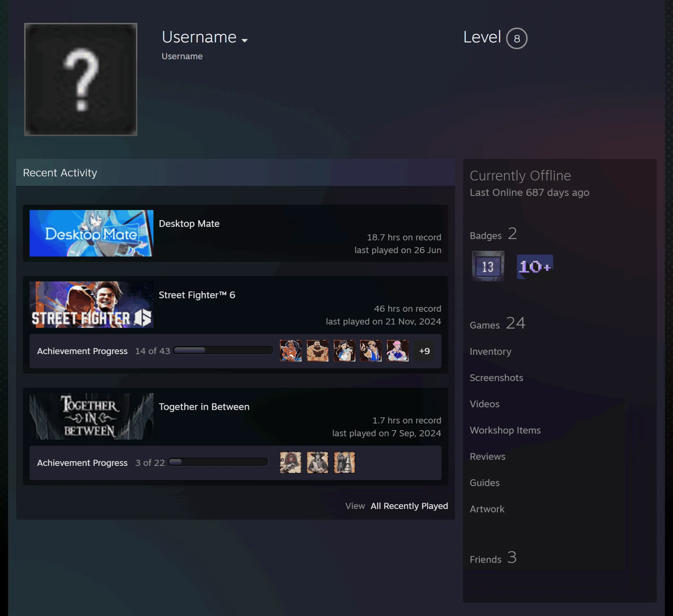Open the 10+ games collector badge
Image resolution: width=673 pixels, height=616 pixels.
[535, 266]
